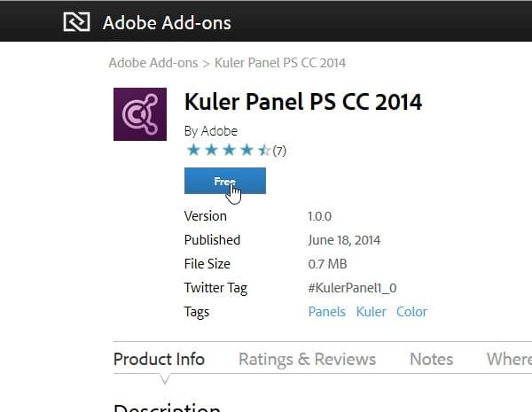Open the Kuler tag link
532x412 pixels.
[x=371, y=312]
